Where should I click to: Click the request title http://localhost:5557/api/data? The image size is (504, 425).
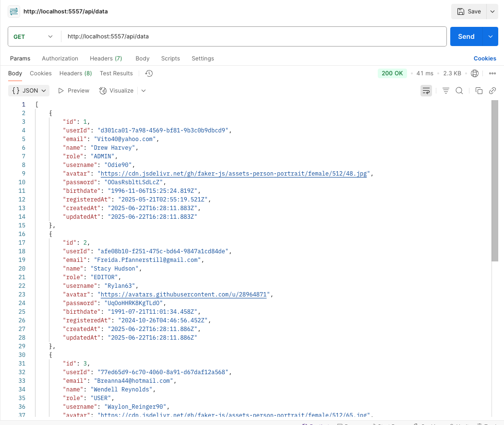pos(66,12)
